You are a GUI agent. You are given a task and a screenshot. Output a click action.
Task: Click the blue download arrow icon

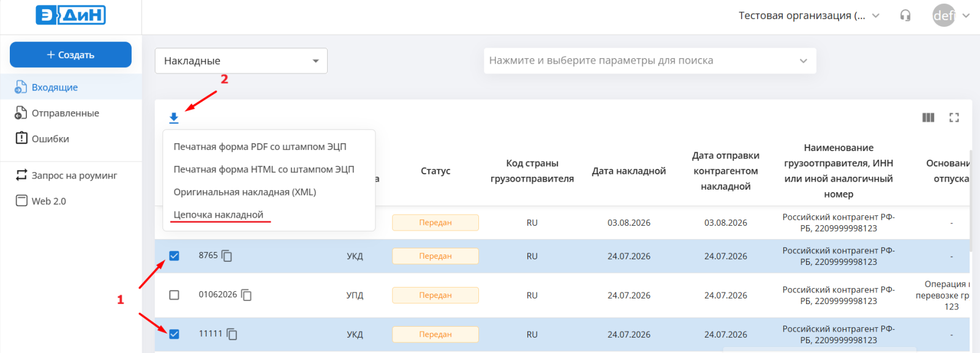click(x=174, y=118)
